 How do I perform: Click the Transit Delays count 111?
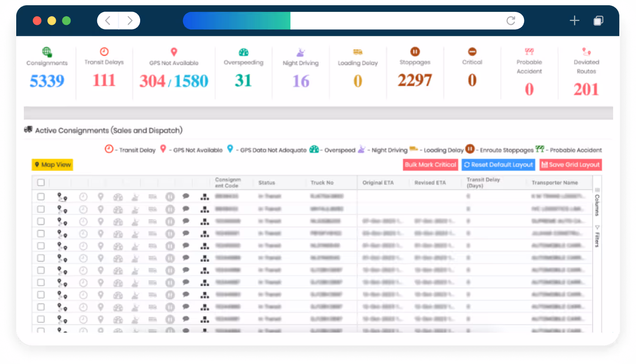click(x=104, y=80)
